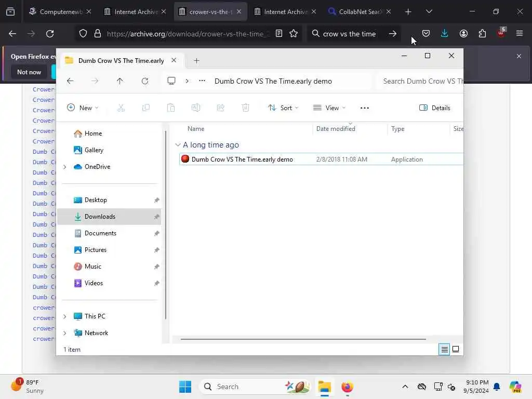
Task: Click the Rename icon in Explorer toolbar
Action: click(196, 108)
